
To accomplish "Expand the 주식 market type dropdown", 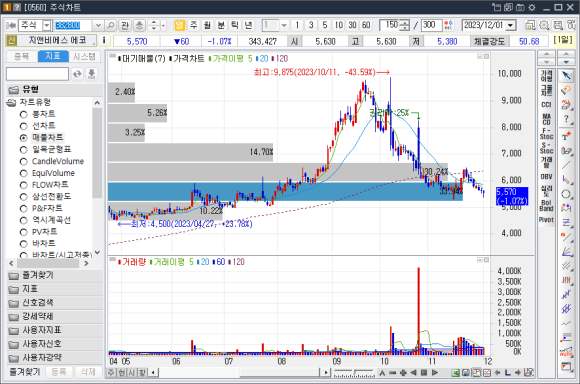I will click(47, 25).
